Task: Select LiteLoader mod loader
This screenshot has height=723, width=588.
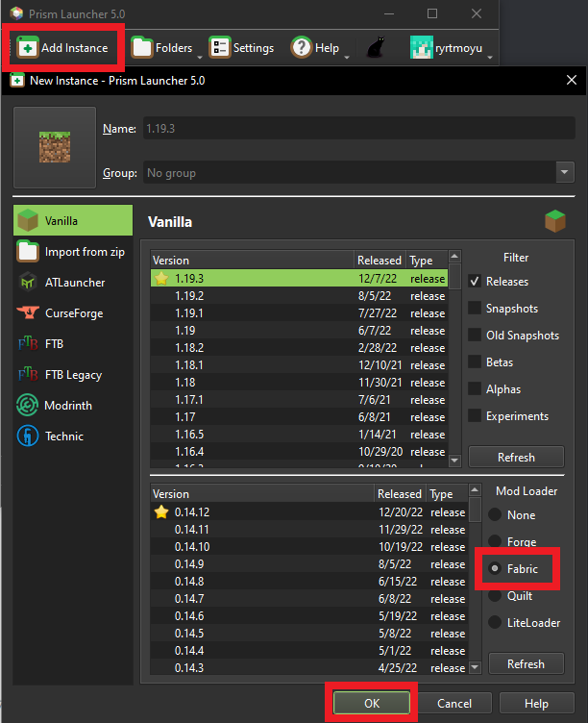Action: 495,622
